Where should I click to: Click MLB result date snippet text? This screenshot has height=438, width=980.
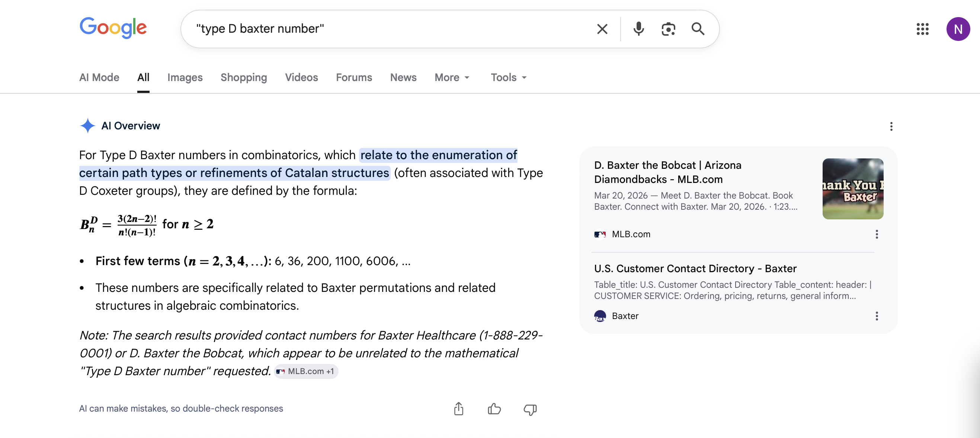coord(696,201)
